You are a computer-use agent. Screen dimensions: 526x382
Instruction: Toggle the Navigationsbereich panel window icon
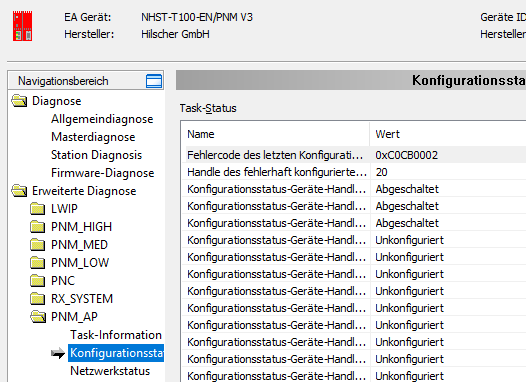coord(154,81)
